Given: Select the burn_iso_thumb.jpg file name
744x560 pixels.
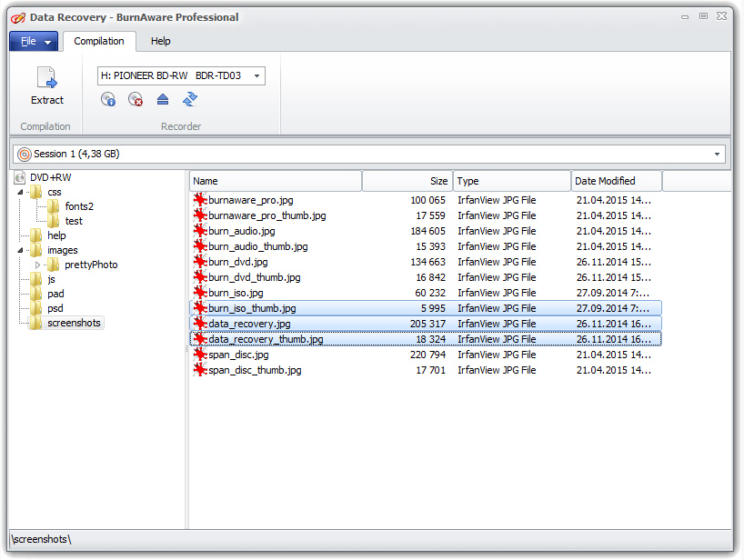Looking at the screenshot, I should click(252, 308).
